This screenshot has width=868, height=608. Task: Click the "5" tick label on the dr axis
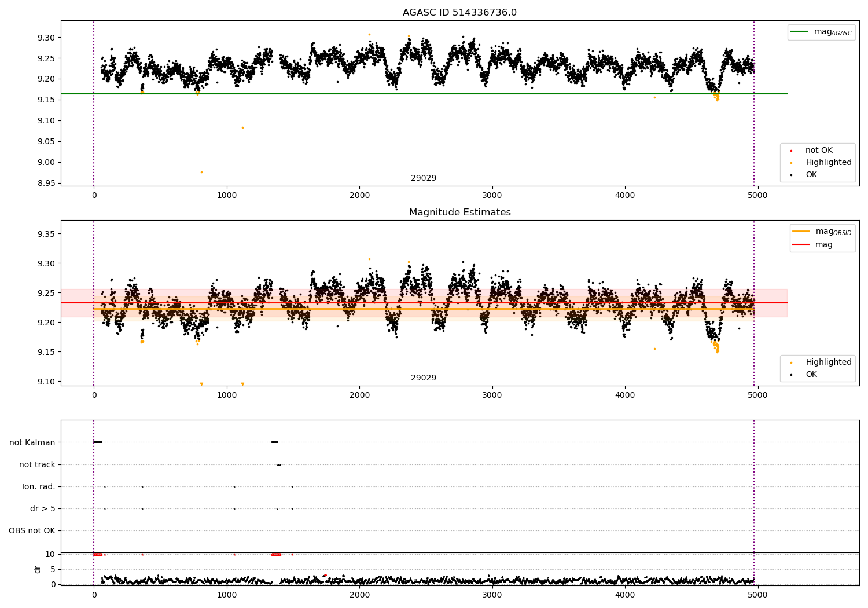(x=53, y=569)
